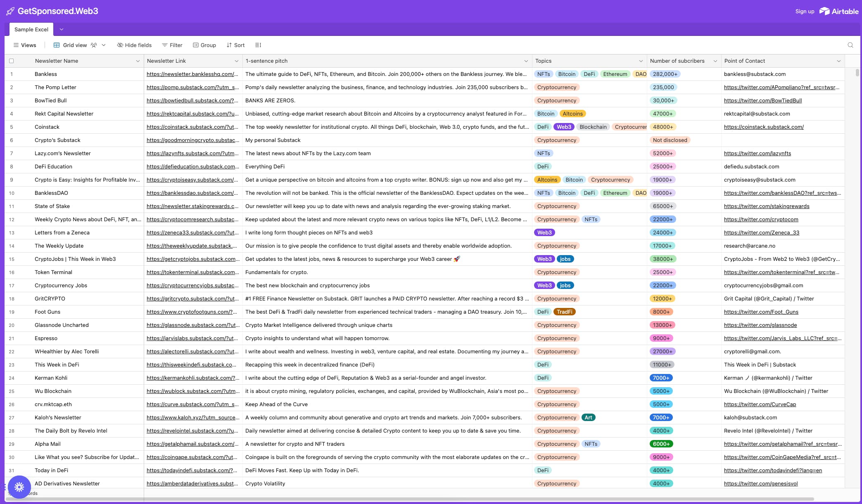
Task: Open the lazynfts Twitter contact link
Action: [758, 154]
